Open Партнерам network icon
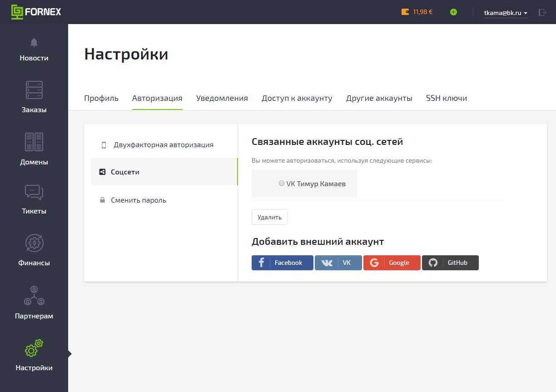This screenshot has width=556, height=392. point(34,296)
